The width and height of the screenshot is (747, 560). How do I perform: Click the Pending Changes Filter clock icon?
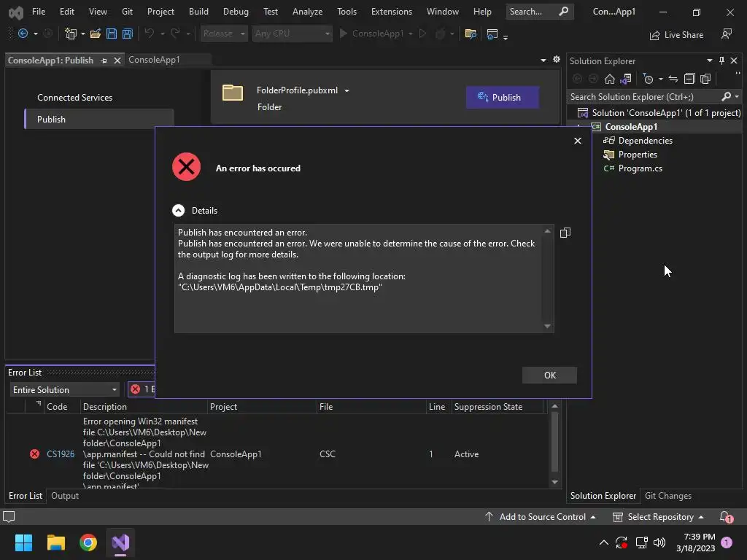click(x=648, y=79)
